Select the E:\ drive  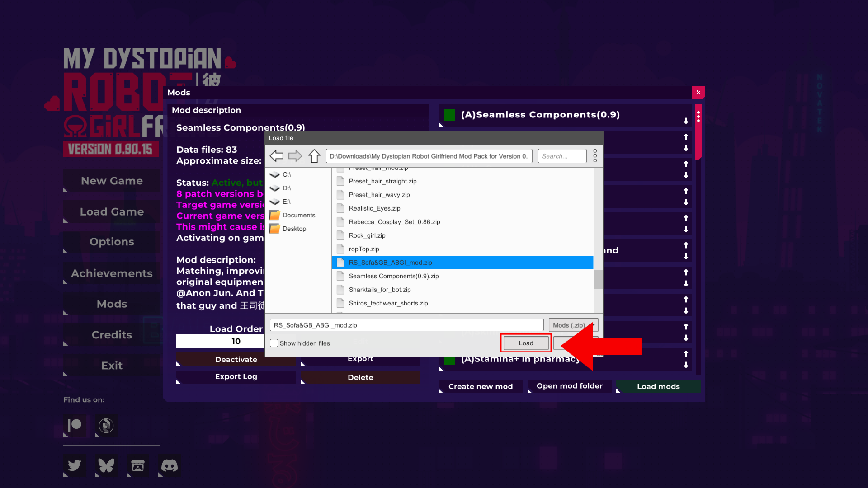(298, 202)
